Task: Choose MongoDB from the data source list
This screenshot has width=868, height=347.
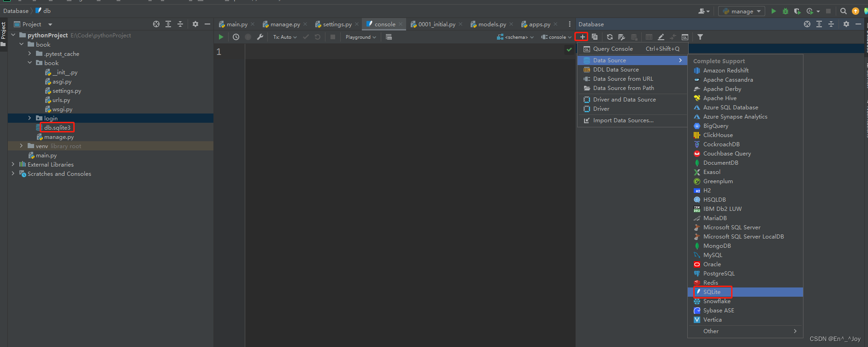Action: tap(745, 246)
